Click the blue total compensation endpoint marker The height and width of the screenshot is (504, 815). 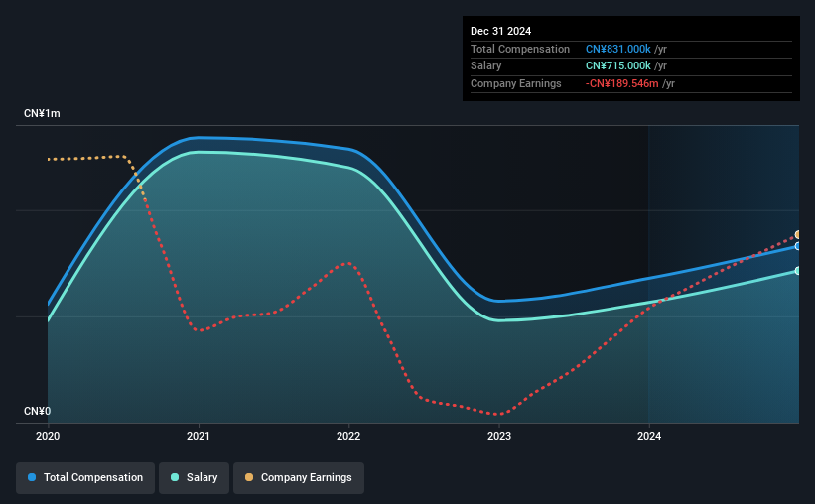click(x=798, y=246)
